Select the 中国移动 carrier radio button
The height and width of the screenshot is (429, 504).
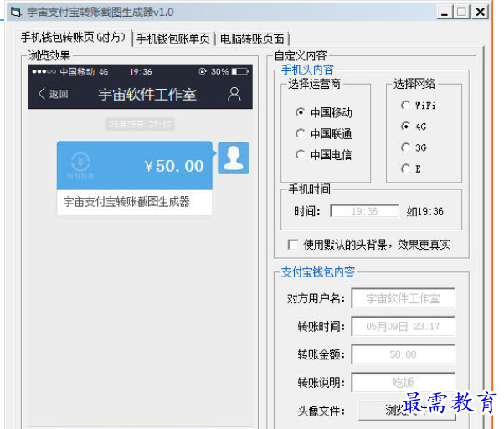(301, 112)
